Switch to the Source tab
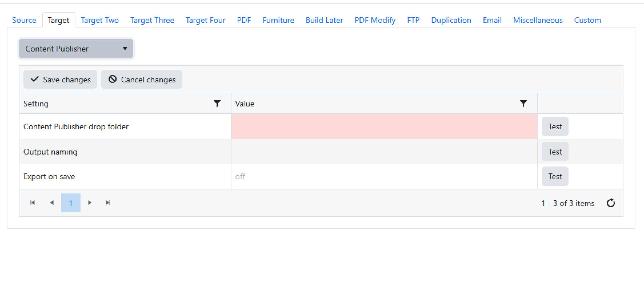The height and width of the screenshot is (285, 644). click(24, 20)
